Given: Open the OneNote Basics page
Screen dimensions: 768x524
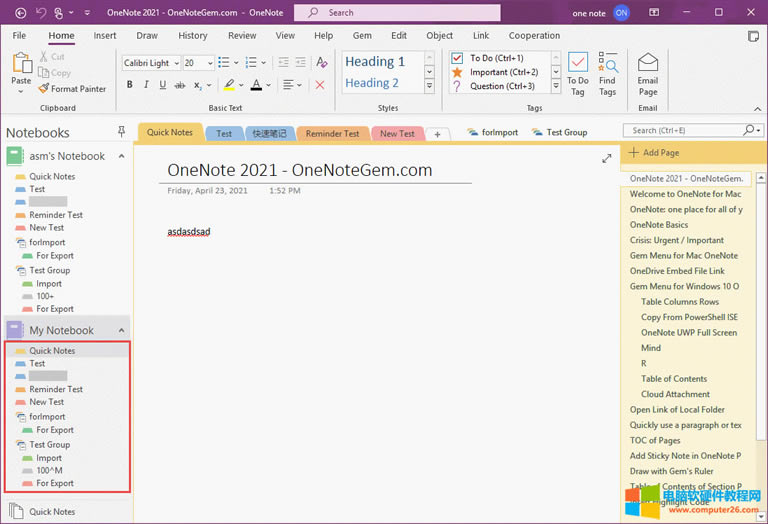Looking at the screenshot, I should pyautogui.click(x=658, y=225).
